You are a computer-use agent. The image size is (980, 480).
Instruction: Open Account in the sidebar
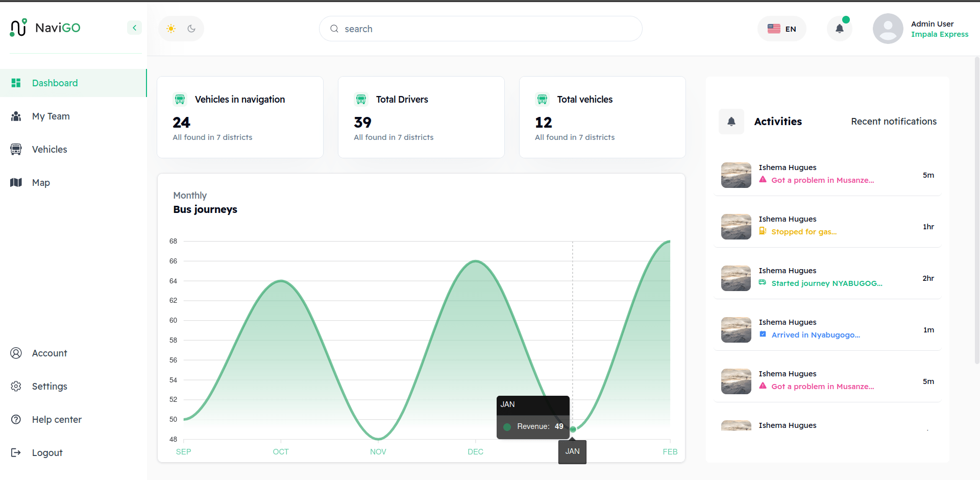click(x=73, y=353)
